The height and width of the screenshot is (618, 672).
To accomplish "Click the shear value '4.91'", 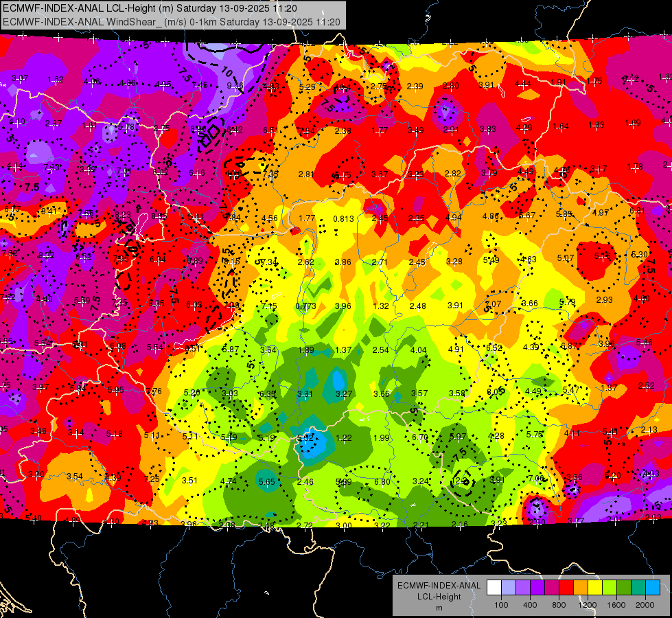I will tap(456, 349).
